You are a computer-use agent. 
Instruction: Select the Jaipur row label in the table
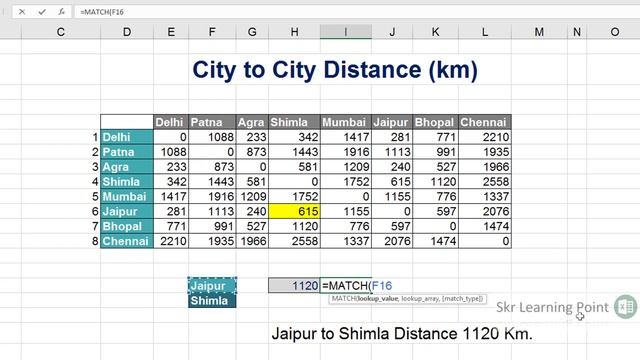coord(127,211)
